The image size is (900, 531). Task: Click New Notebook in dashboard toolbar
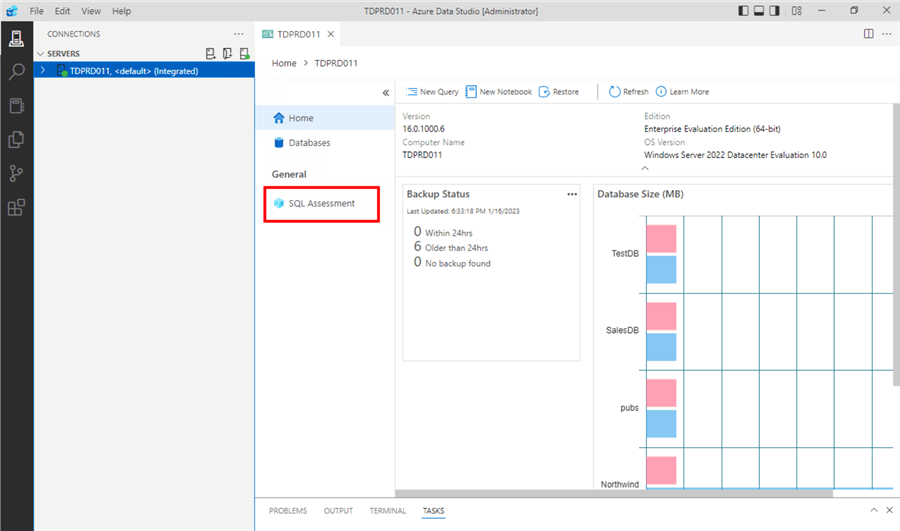499,92
